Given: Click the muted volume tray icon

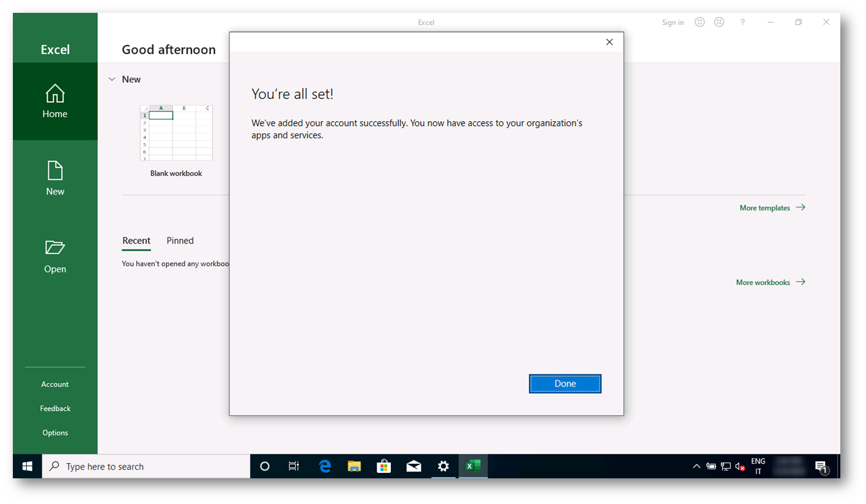Looking at the screenshot, I should [x=740, y=466].
